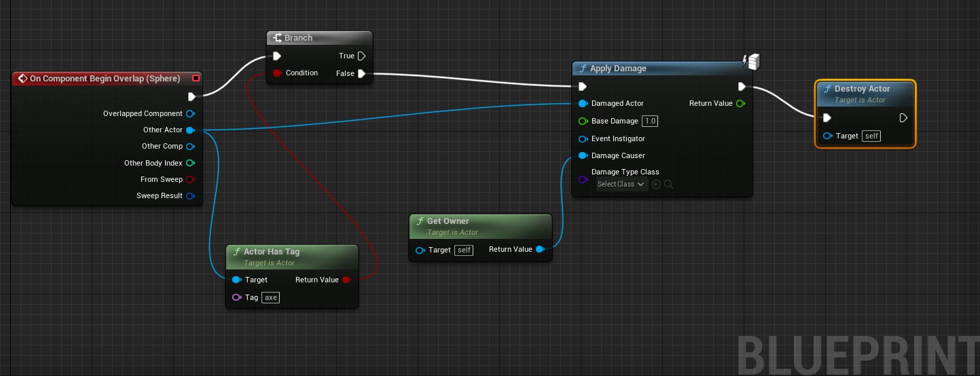This screenshot has width=980, height=376.
Task: Click the Base Damage value field
Action: pyautogui.click(x=650, y=121)
